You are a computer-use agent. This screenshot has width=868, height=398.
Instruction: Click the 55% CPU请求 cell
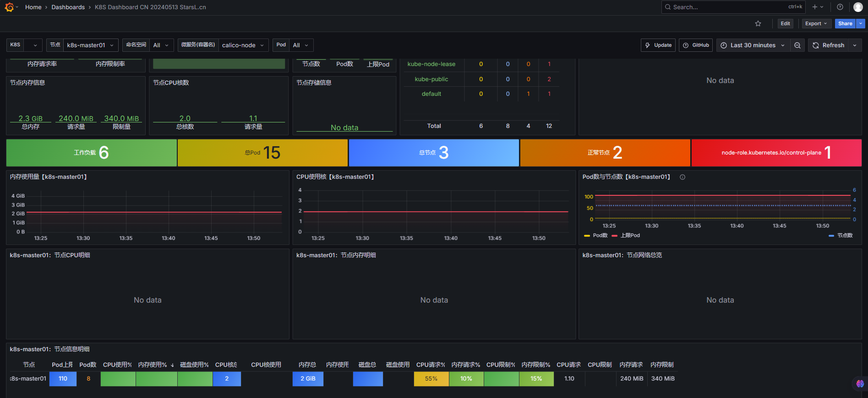[431, 379]
